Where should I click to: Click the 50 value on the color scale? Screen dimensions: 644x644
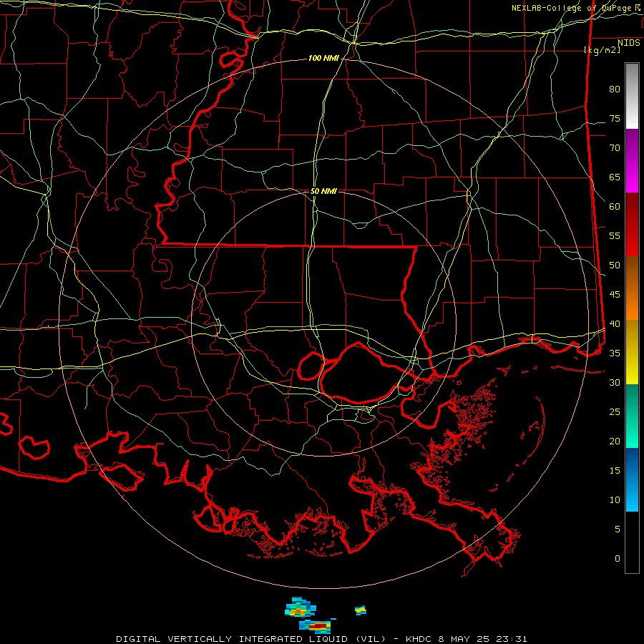[615, 265]
